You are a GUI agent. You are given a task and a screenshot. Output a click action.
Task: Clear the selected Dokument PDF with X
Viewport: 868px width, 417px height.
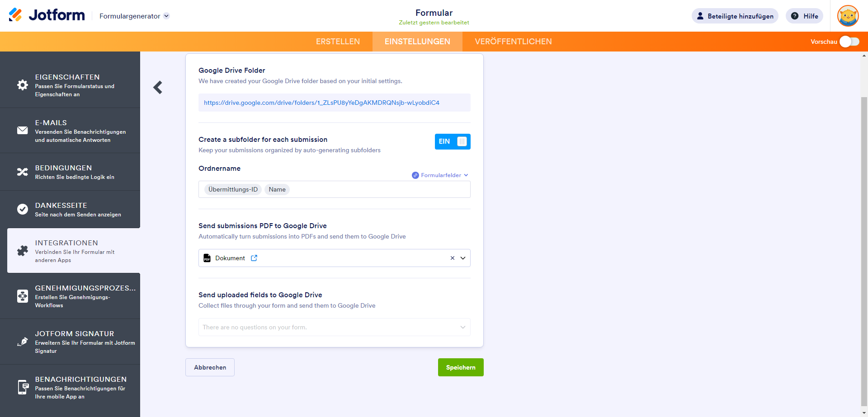click(452, 258)
